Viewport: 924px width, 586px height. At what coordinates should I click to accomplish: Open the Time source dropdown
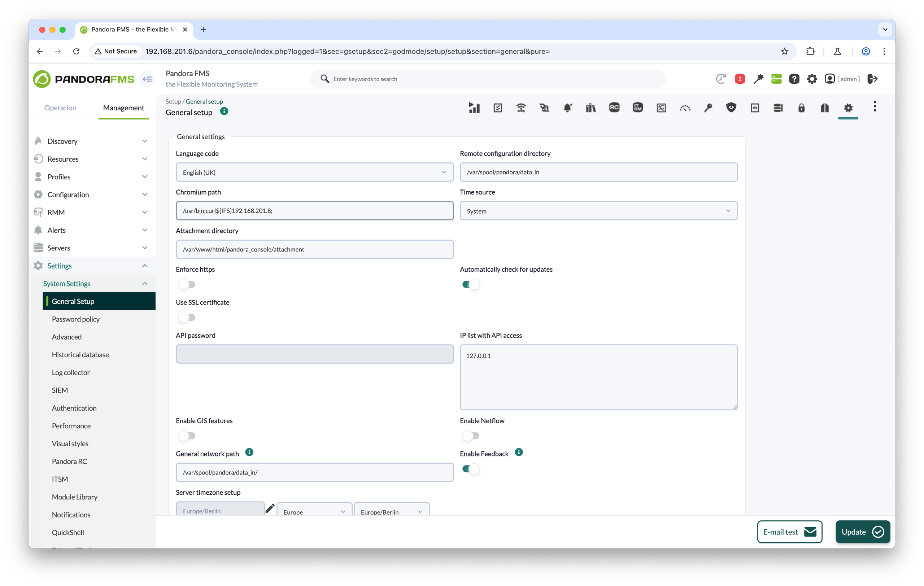coord(598,211)
